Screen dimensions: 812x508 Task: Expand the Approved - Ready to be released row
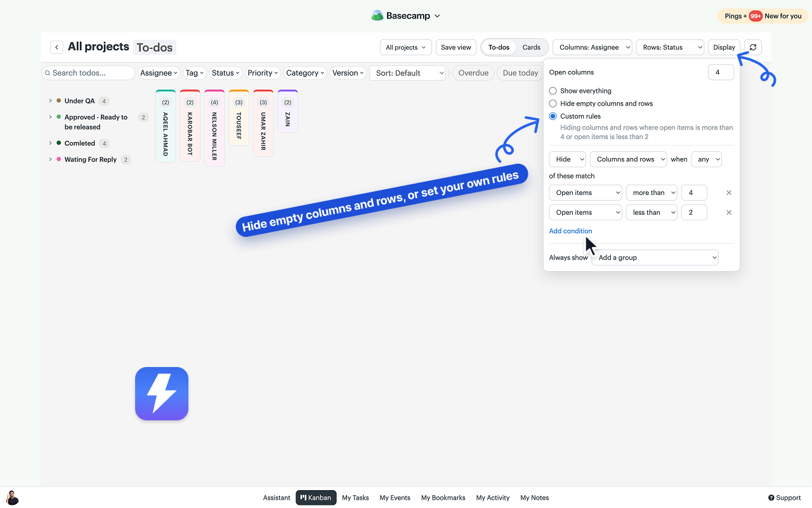51,117
